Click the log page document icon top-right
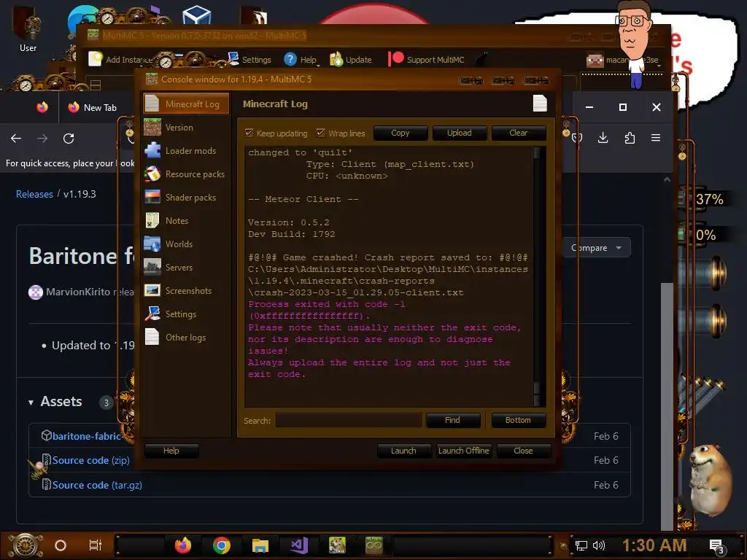Viewport: 747px width, 560px height. 540,104
